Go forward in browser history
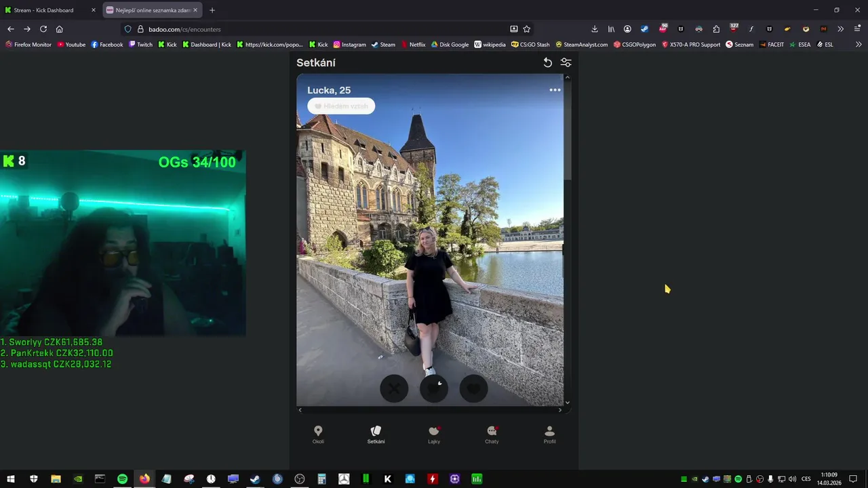The image size is (868, 488). click(x=27, y=29)
